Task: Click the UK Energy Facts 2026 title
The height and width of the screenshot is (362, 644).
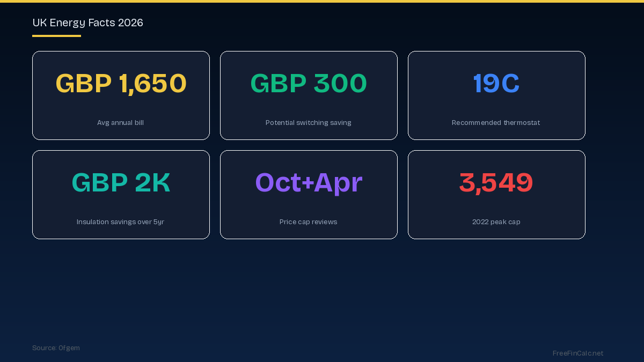Action: 87,23
